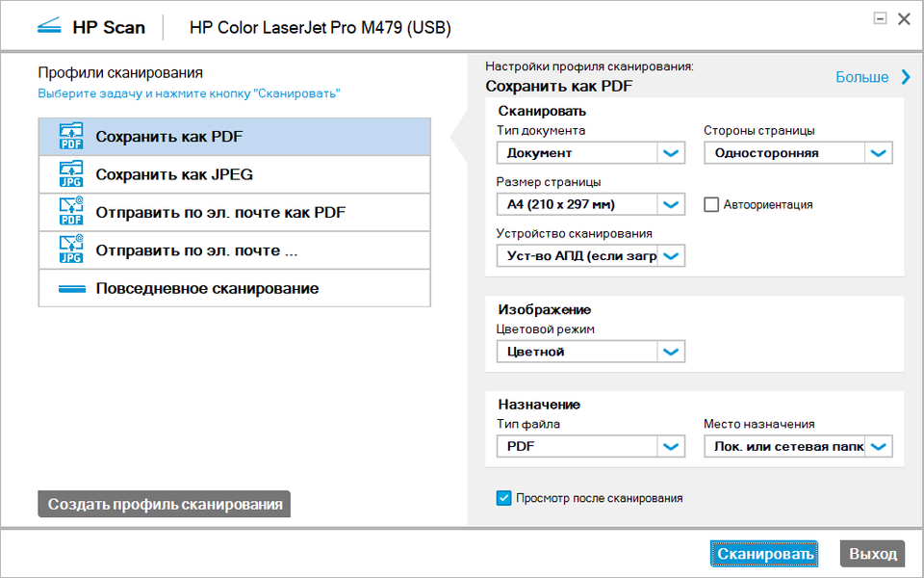Click email PDF icon for Отправить по эл. почте как PDF
The image size is (924, 578).
tap(71, 212)
